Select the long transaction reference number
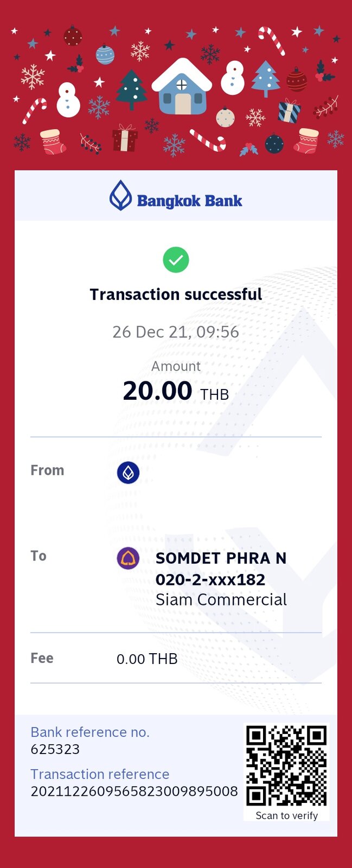 [134, 791]
